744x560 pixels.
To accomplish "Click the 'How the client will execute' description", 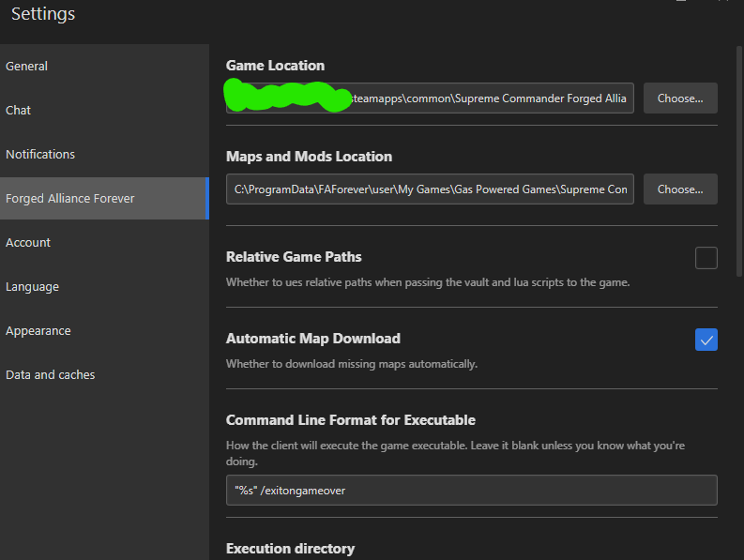I will pyautogui.click(x=456, y=453).
